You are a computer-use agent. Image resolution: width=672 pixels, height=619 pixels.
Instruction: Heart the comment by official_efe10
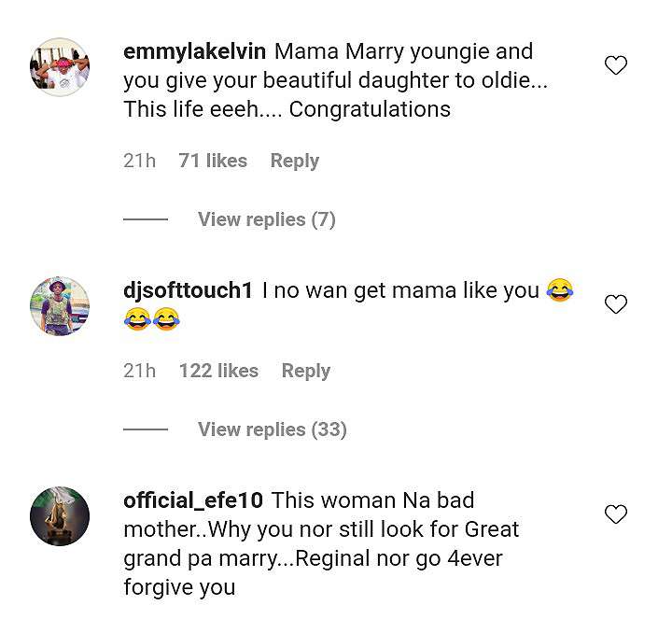615,514
